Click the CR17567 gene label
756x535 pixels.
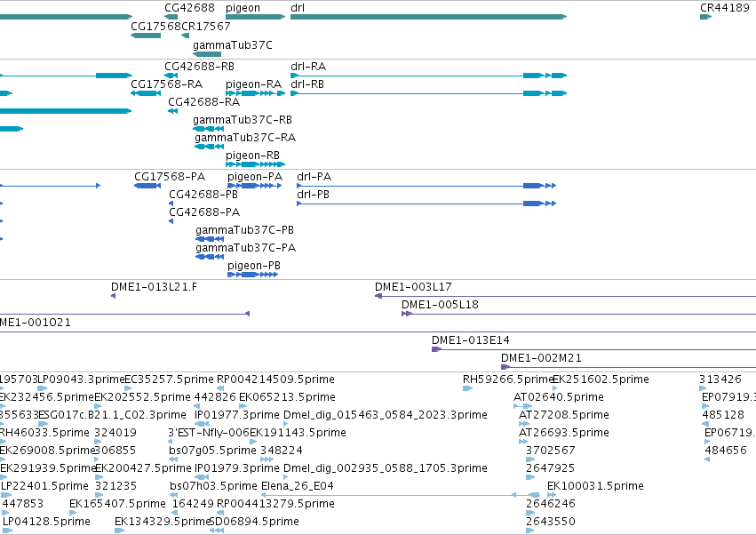pos(206,26)
